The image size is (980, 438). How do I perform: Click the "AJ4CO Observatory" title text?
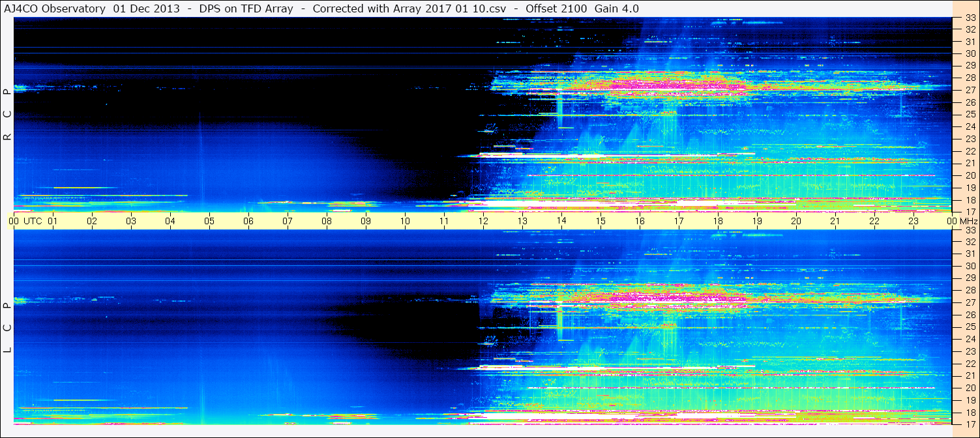56,8
